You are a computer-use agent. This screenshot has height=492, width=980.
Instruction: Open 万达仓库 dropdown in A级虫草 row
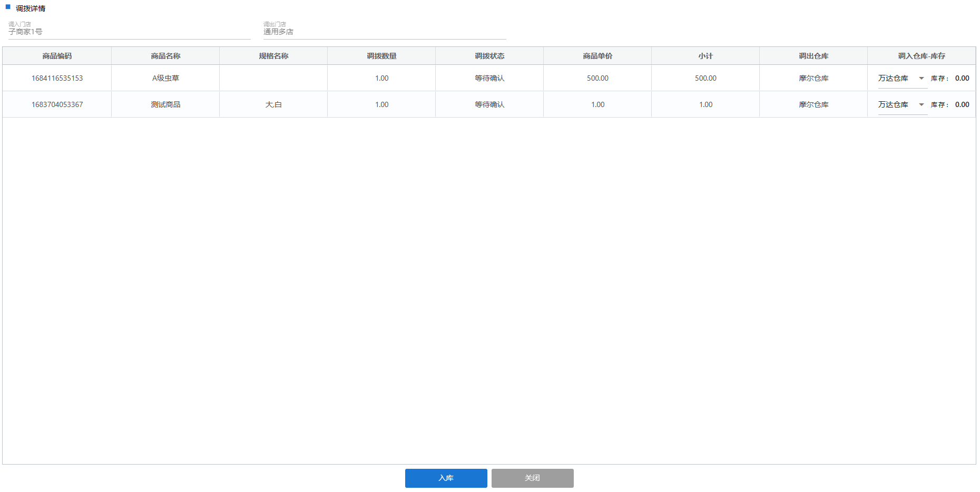902,78
